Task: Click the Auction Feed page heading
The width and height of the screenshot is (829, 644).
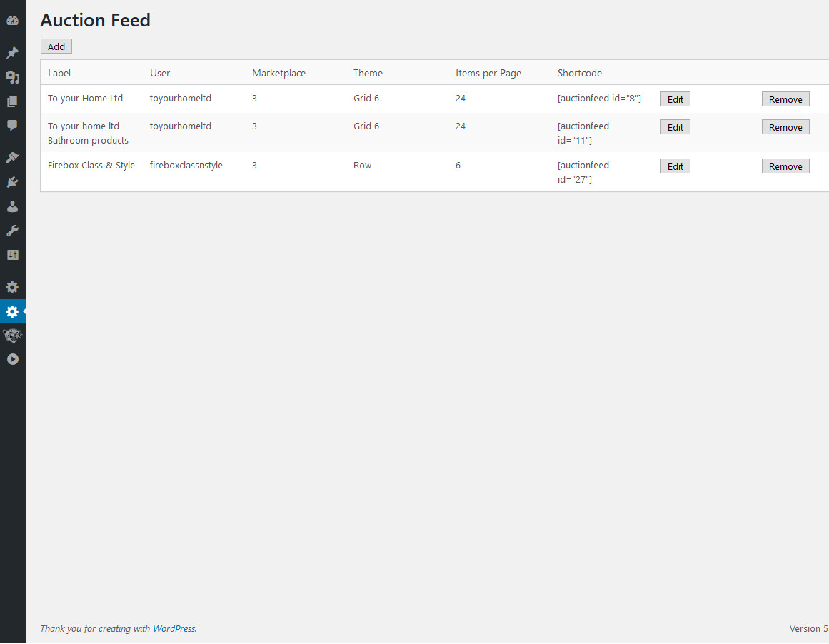Action: [x=95, y=20]
